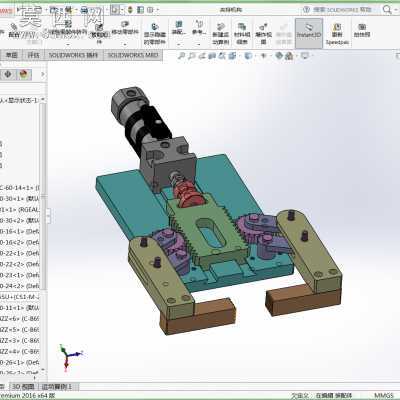400x400 pixels.
Task: Select tree item 0-22<1> (Def
Action: point(20,253)
